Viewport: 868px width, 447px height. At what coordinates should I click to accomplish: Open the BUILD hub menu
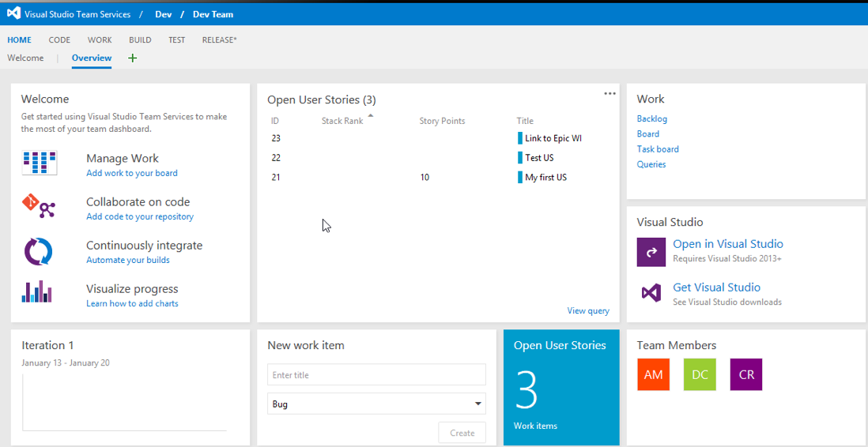140,40
